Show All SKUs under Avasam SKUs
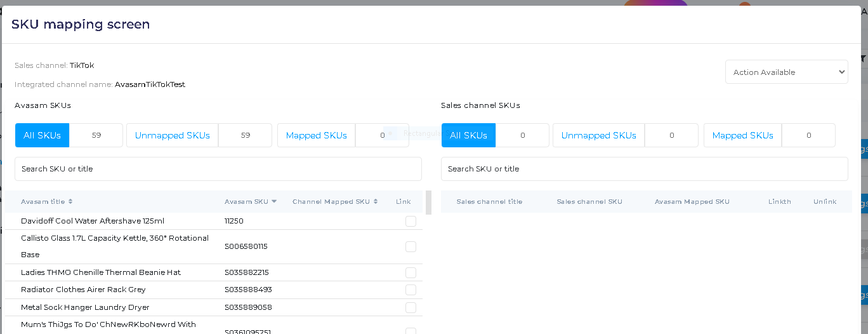The image size is (868, 334). pos(42,135)
